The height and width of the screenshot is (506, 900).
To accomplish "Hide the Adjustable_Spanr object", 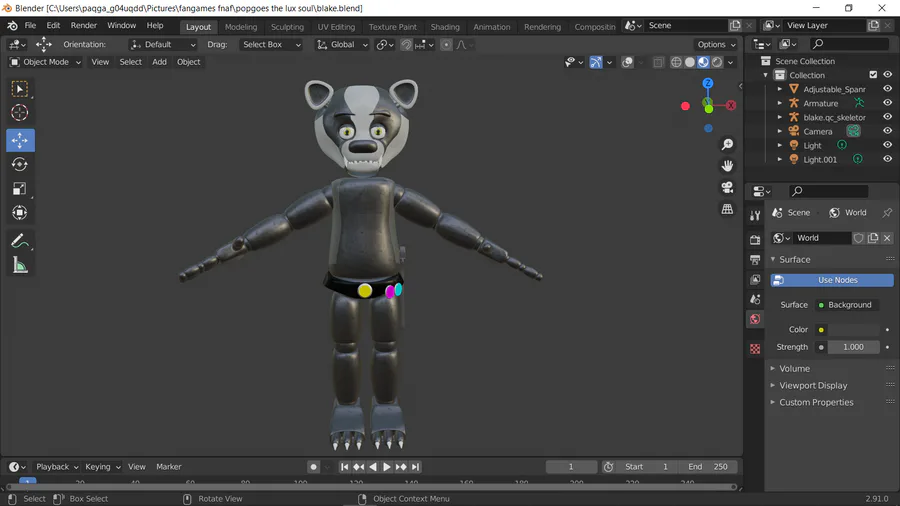I will point(887,89).
